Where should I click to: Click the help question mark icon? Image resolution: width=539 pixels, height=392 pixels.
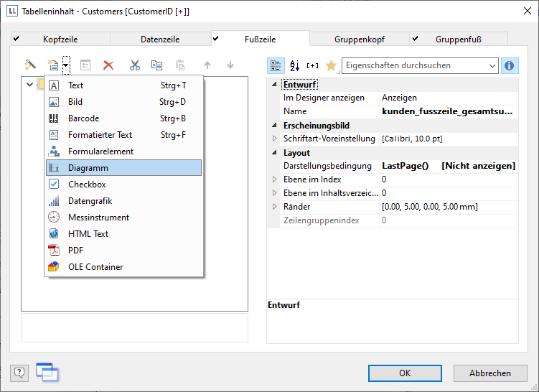(19, 372)
